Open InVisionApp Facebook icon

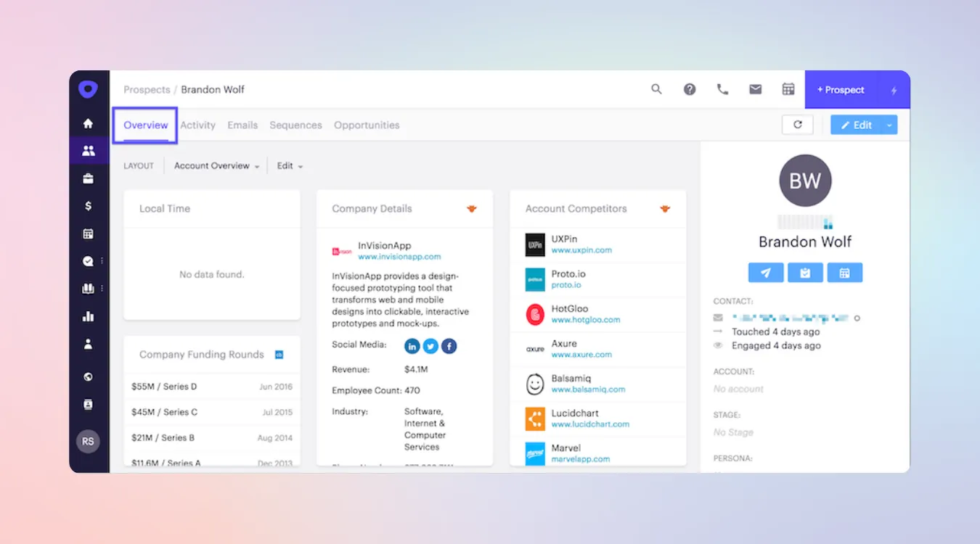[449, 346]
